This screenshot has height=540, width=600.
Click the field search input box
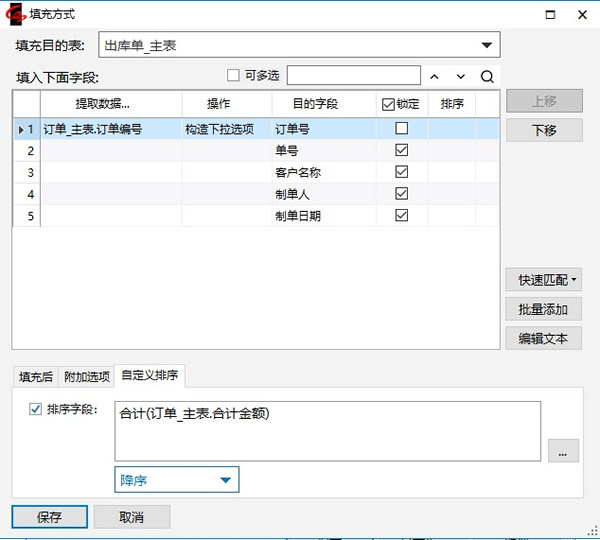(353, 76)
